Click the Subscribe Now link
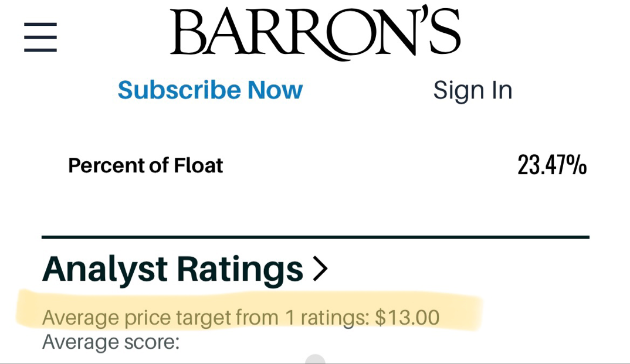 pos(210,90)
